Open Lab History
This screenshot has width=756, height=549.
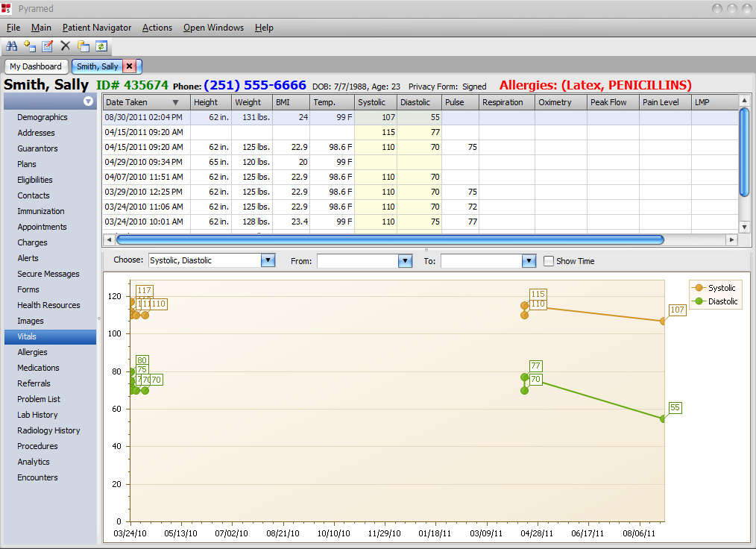(37, 415)
